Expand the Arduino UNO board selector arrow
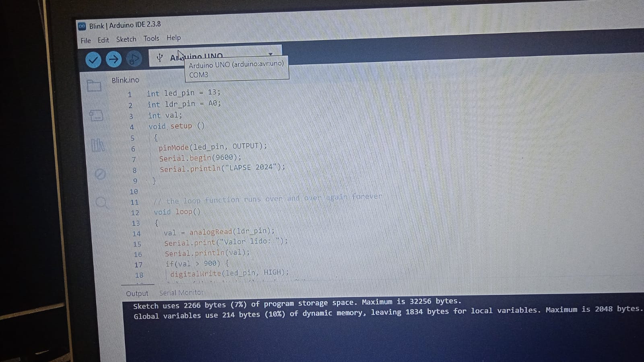The height and width of the screenshot is (362, 644). (x=270, y=53)
